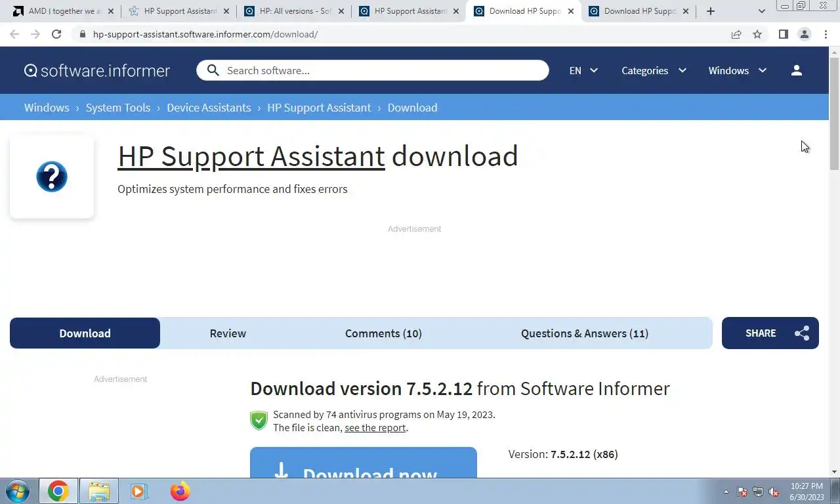Open the Windows Start button
The width and height of the screenshot is (840, 504).
pyautogui.click(x=18, y=491)
